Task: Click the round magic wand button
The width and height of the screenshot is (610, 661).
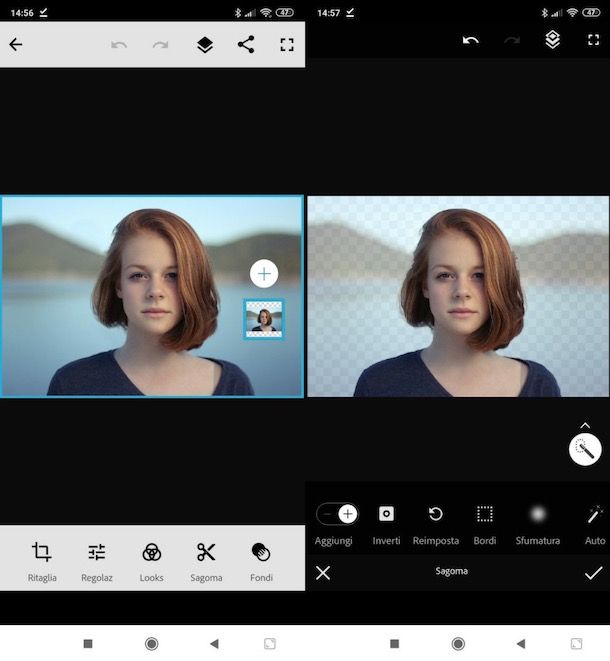Action: [585, 450]
